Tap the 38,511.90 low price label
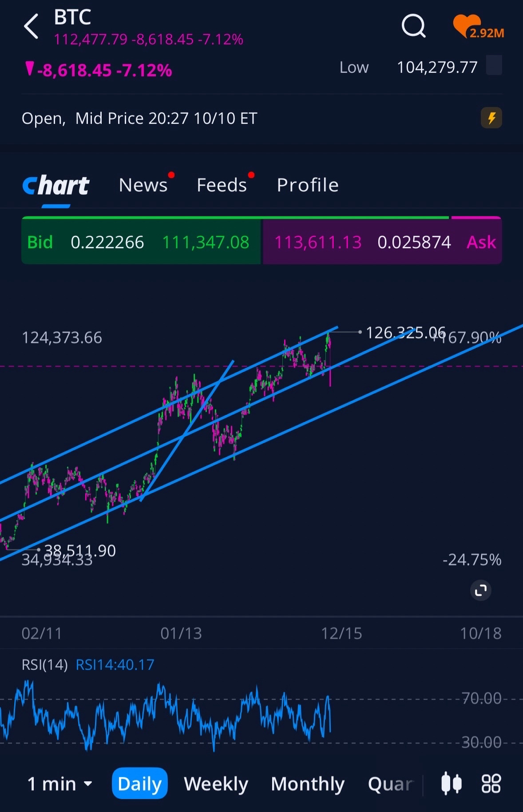The height and width of the screenshot is (812, 523). click(x=80, y=550)
